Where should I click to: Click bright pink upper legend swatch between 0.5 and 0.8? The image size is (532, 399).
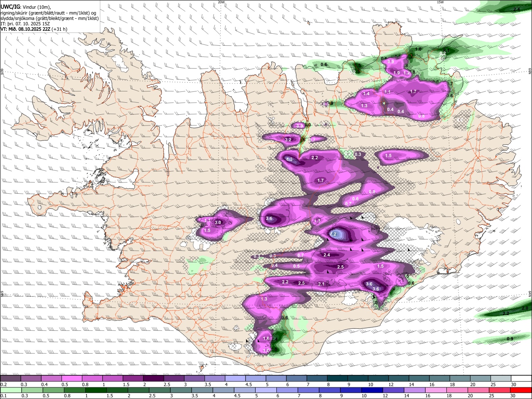click(x=71, y=378)
